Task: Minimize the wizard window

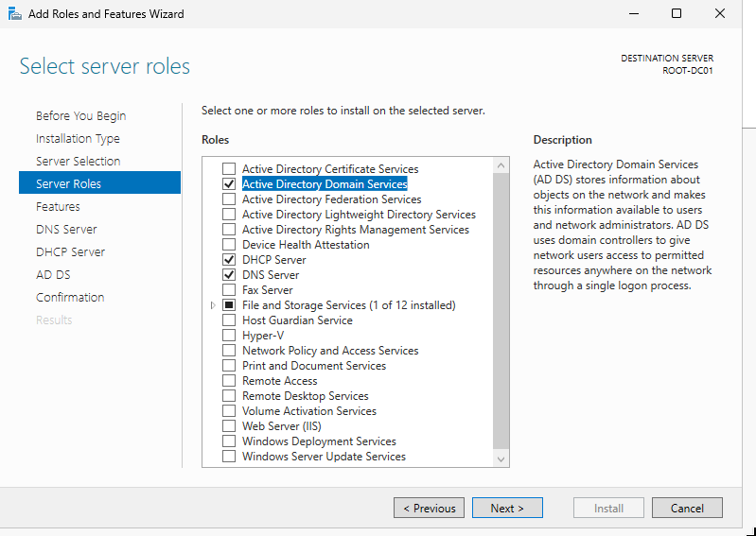Action: click(x=634, y=14)
